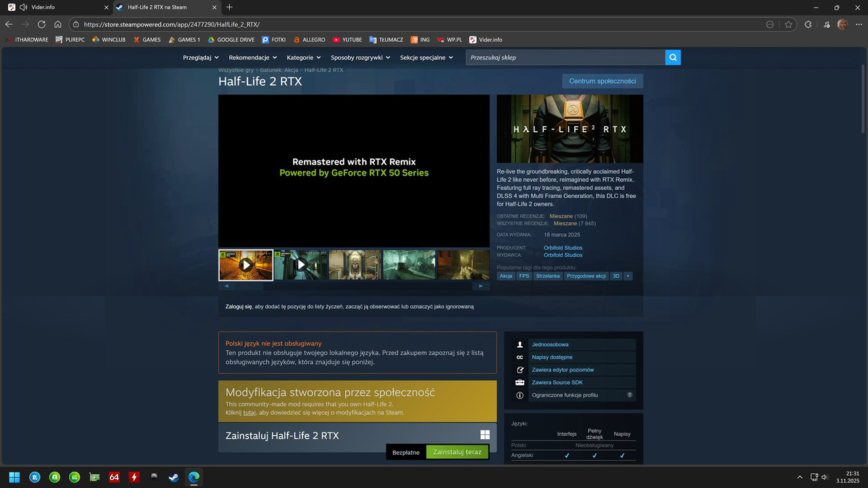Select the third screenshot thumbnail
This screenshot has height=488, width=868.
355,265
